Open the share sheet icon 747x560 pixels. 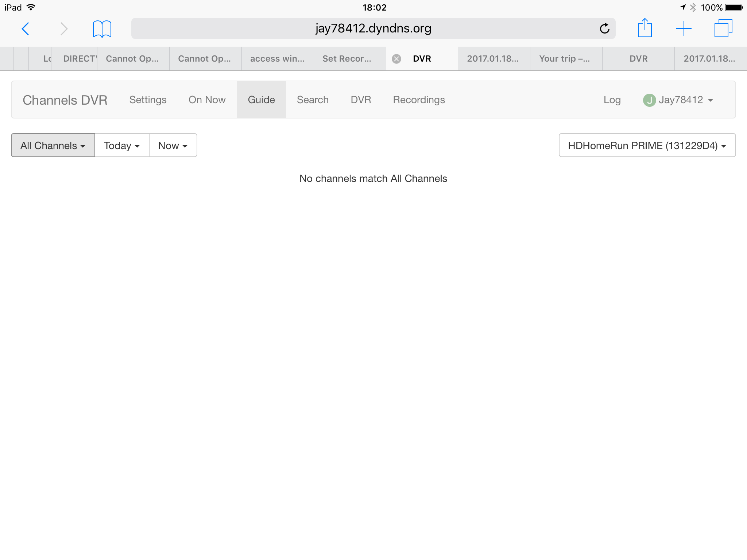[x=645, y=28]
